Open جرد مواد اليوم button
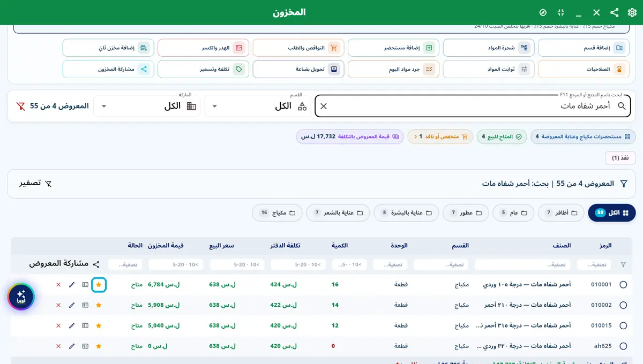 coord(393,69)
